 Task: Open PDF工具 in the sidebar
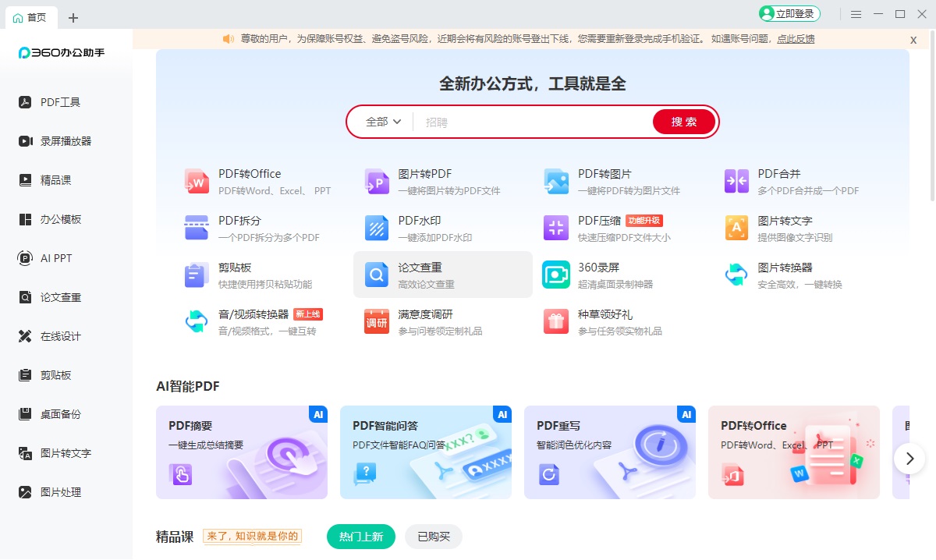(50, 102)
